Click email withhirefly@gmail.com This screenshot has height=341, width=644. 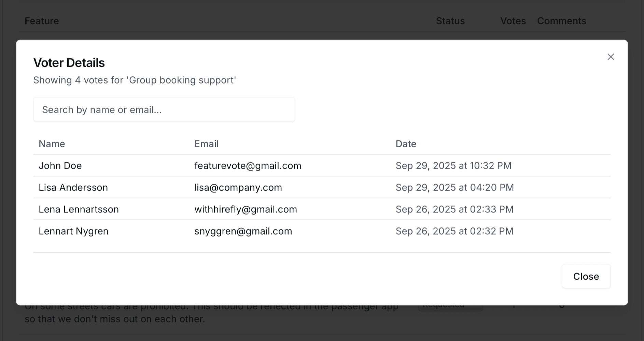pyautogui.click(x=246, y=209)
